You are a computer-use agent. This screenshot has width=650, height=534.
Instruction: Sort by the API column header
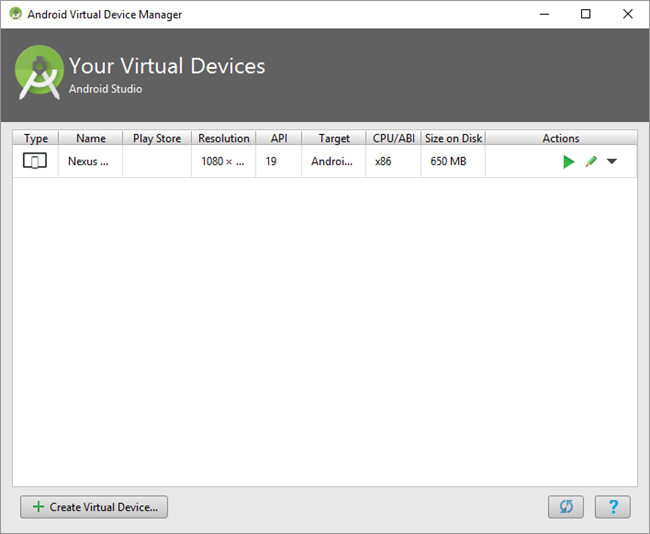click(x=279, y=138)
